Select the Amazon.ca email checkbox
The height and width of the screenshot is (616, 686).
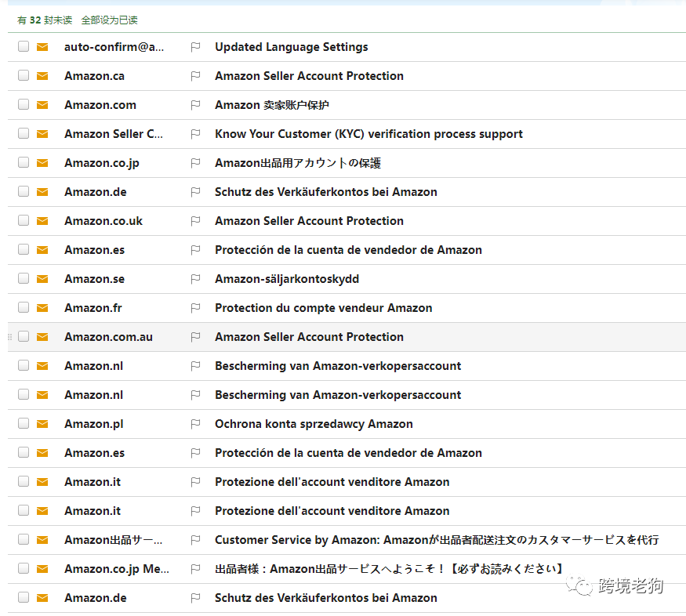pyautogui.click(x=24, y=75)
